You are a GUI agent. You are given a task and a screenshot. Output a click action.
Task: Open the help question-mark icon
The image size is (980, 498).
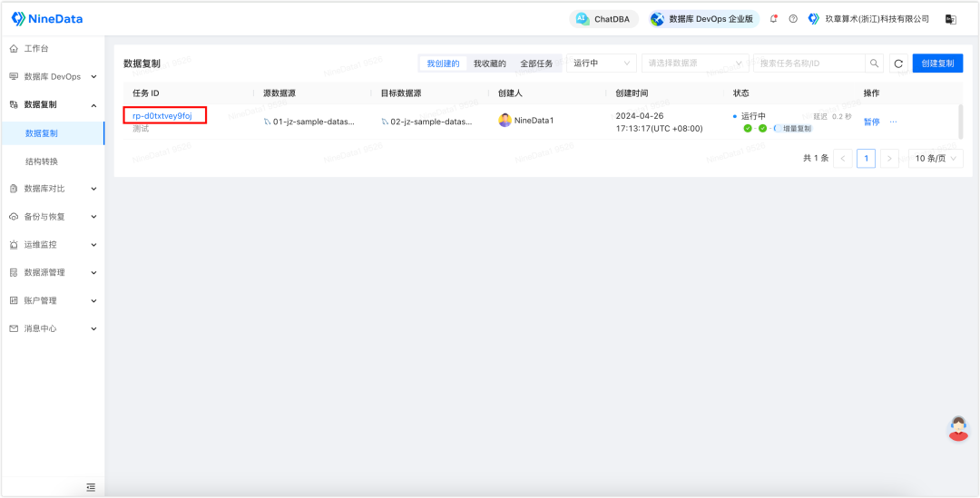tap(792, 19)
